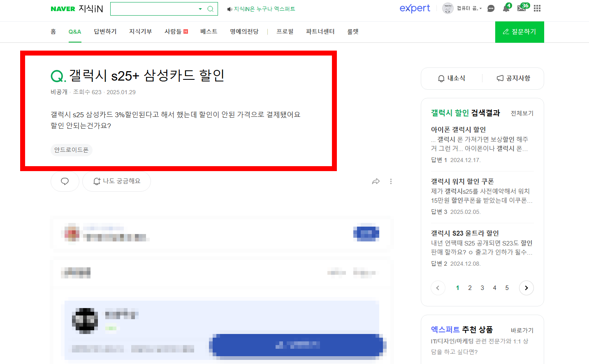Viewport: 589px width, 364px height.
Task: Go to results page 2
Action: point(470,288)
